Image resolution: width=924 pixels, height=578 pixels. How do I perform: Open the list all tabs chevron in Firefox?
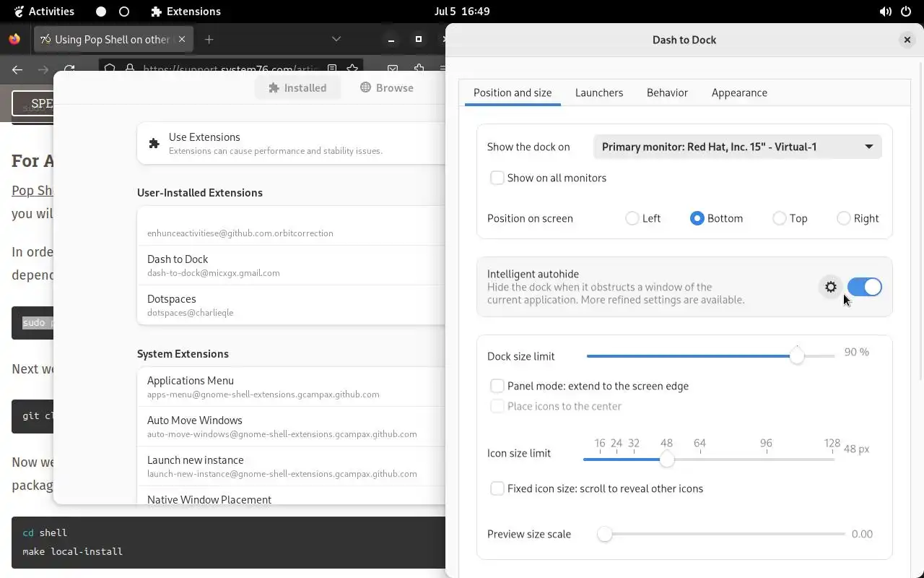(x=336, y=39)
